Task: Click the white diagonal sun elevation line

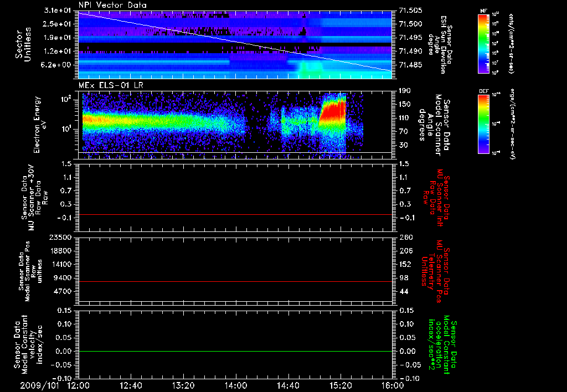Action: (235, 42)
